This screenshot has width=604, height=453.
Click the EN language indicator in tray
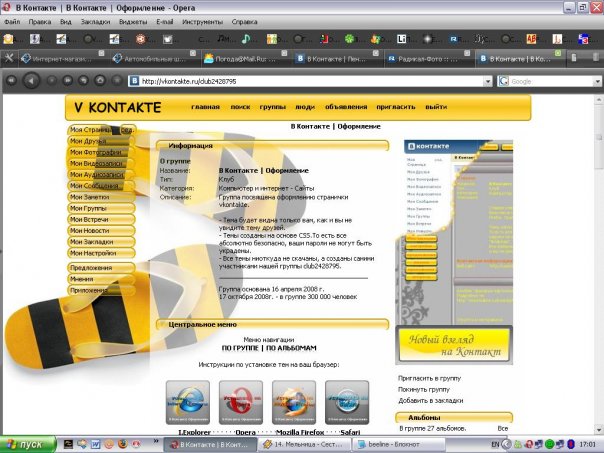click(495, 445)
